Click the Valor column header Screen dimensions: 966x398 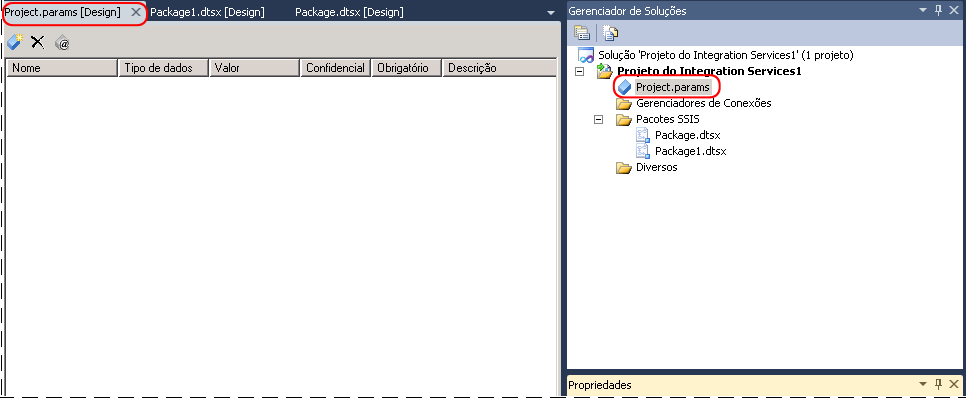coord(254,68)
